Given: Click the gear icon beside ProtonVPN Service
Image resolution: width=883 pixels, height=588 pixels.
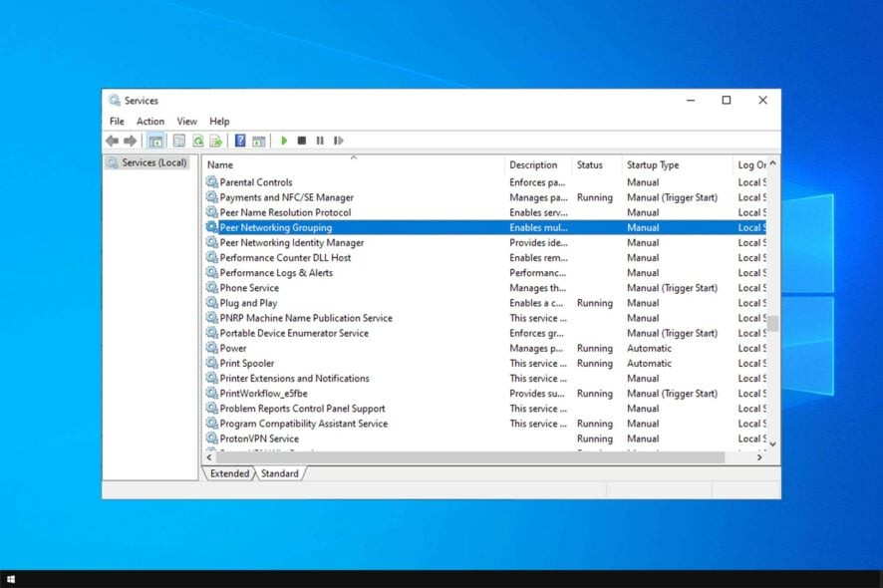Looking at the screenshot, I should click(x=211, y=439).
